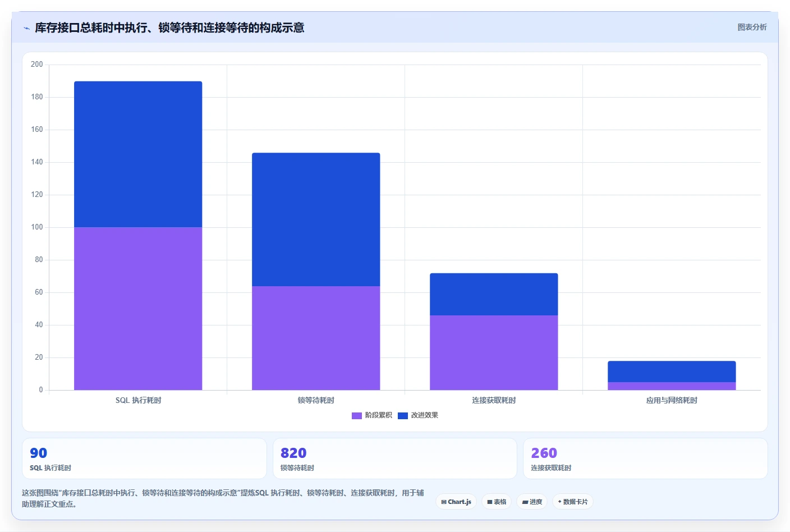Click the y-axis value 0
Viewport: 790px width, 532px height.
[x=41, y=390]
